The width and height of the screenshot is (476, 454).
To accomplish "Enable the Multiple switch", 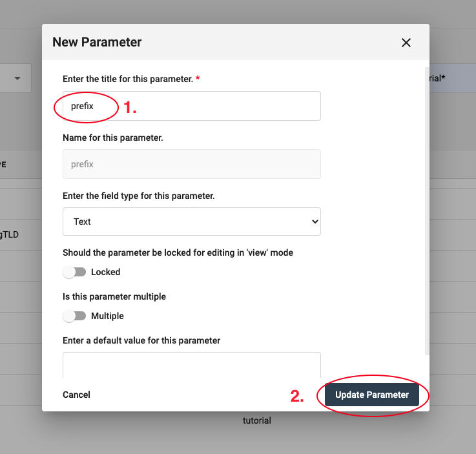I will (x=75, y=316).
